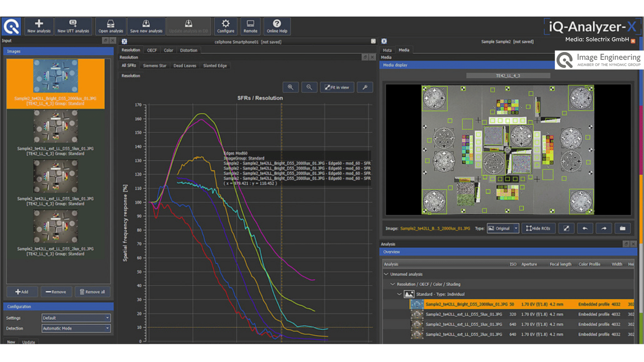Open the Detection Automatic Mode dropdown
This screenshot has height=362, width=644.
[76, 328]
